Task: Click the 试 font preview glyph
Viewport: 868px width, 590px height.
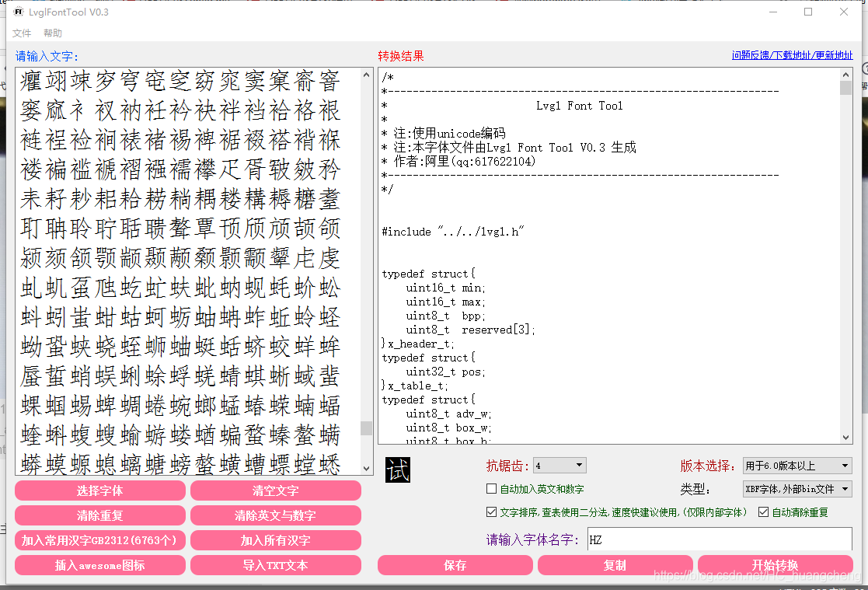Action: click(x=397, y=470)
